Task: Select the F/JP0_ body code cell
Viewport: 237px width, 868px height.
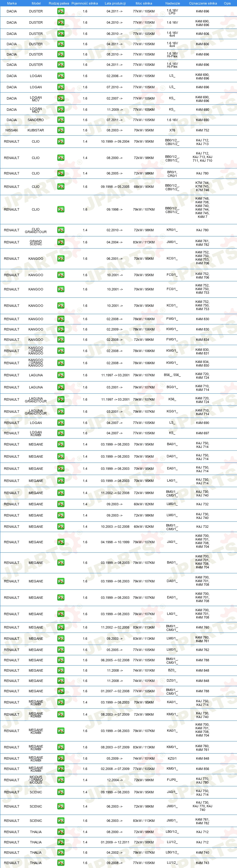Action: coord(172,780)
